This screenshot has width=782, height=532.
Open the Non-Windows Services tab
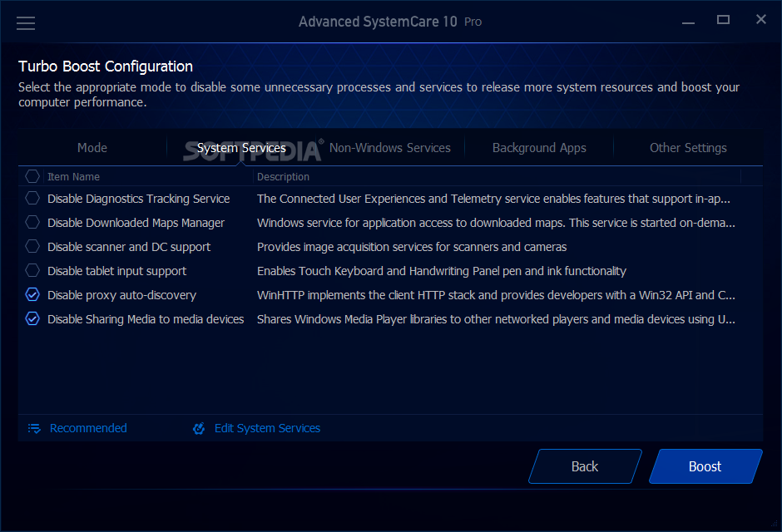pos(390,148)
